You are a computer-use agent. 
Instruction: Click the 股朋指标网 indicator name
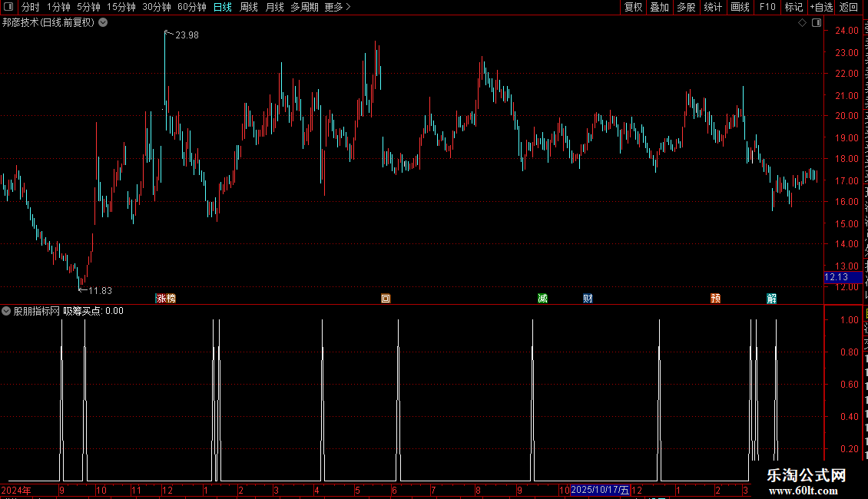point(37,311)
